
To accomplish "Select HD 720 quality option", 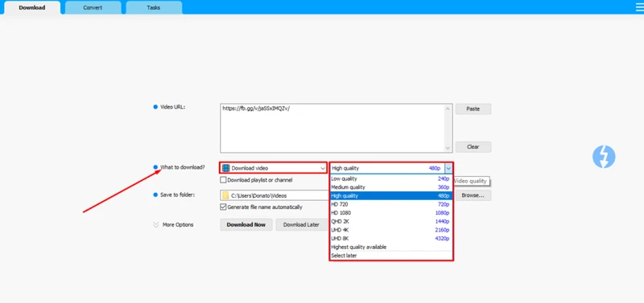I will tap(390, 204).
